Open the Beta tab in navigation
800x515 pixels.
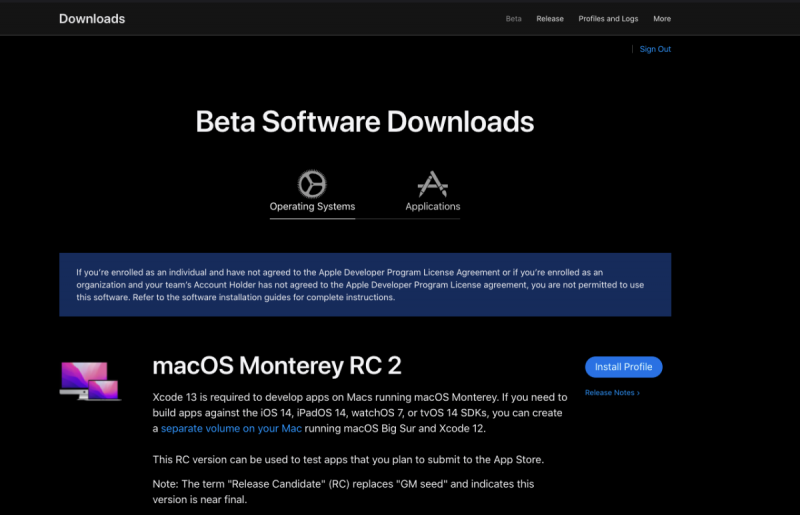pyautogui.click(x=514, y=19)
